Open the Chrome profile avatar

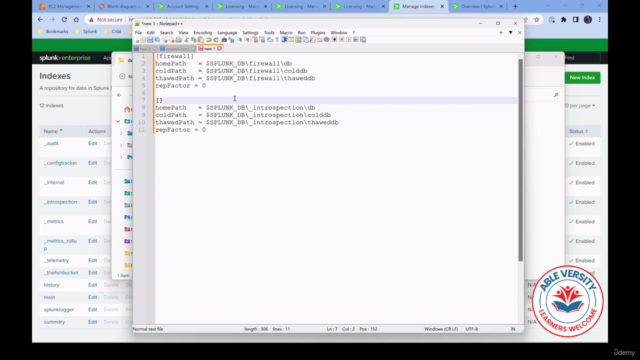(588, 20)
